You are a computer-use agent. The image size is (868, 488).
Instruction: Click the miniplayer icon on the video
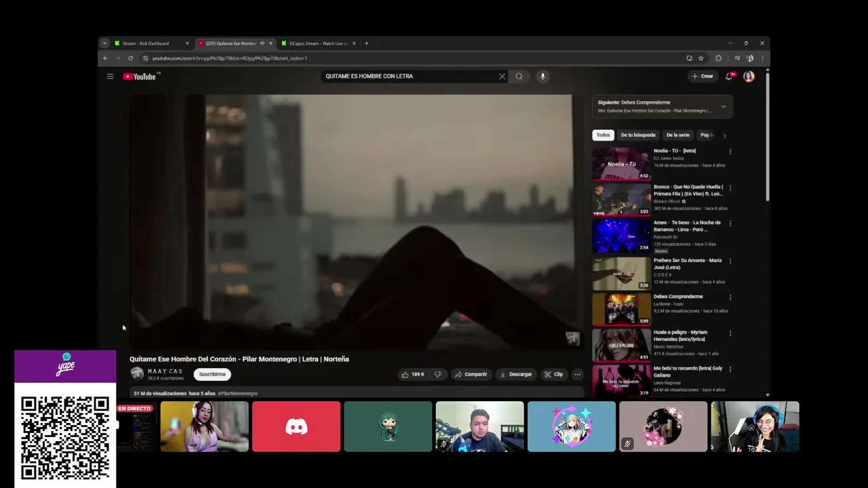[572, 338]
